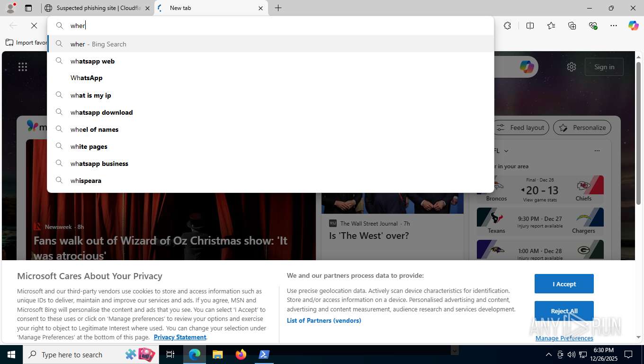Show hidden system tray icons
This screenshot has width=644, height=364.
548,355
